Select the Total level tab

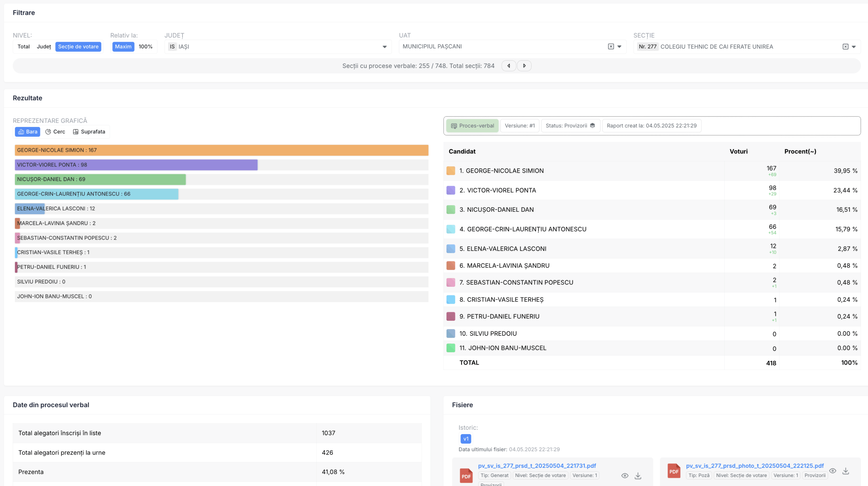tap(24, 46)
